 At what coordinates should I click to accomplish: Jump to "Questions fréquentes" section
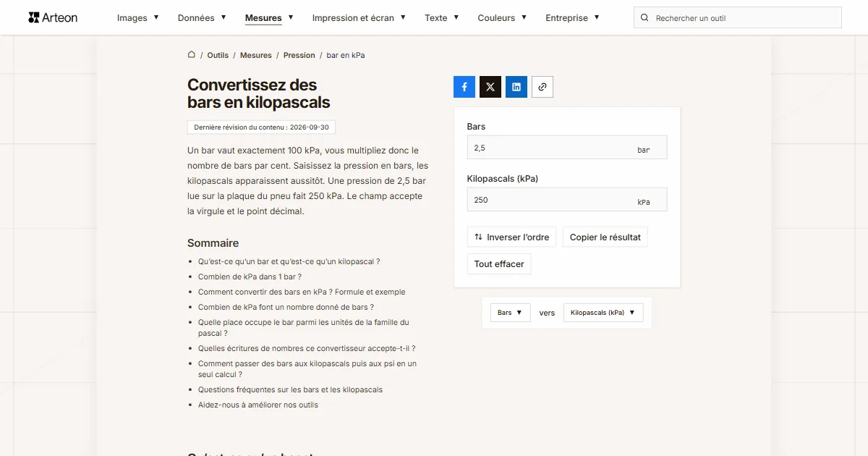pyautogui.click(x=290, y=389)
